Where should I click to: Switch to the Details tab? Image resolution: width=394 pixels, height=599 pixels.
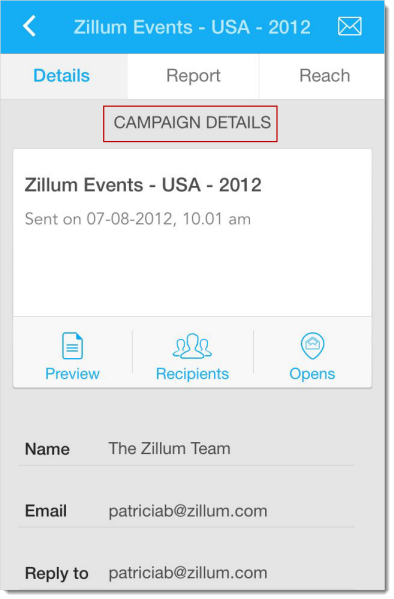click(64, 76)
